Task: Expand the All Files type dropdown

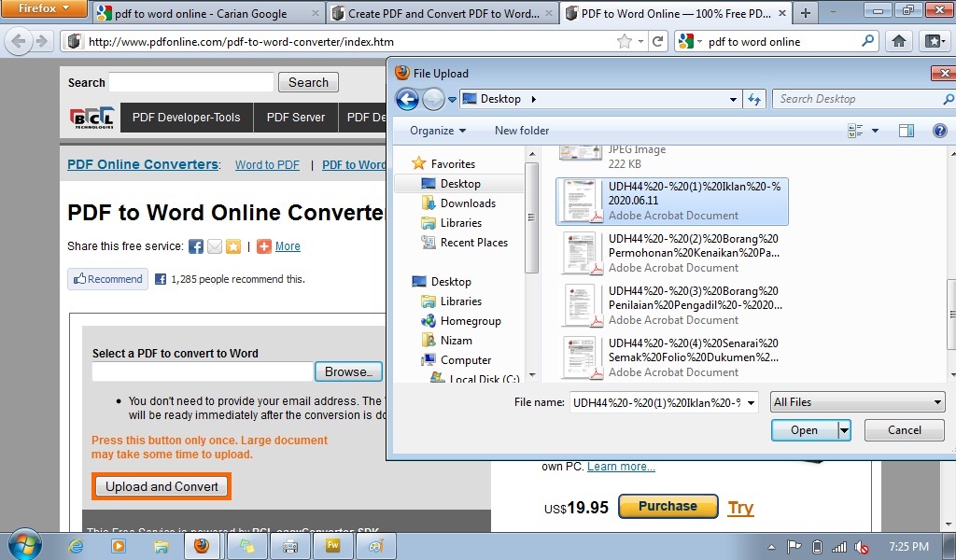Action: (857, 402)
